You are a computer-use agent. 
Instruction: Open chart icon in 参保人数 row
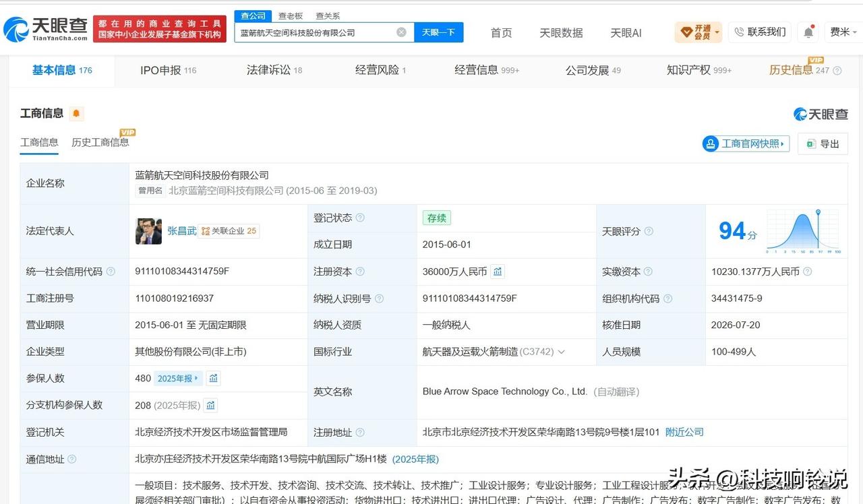click(214, 379)
